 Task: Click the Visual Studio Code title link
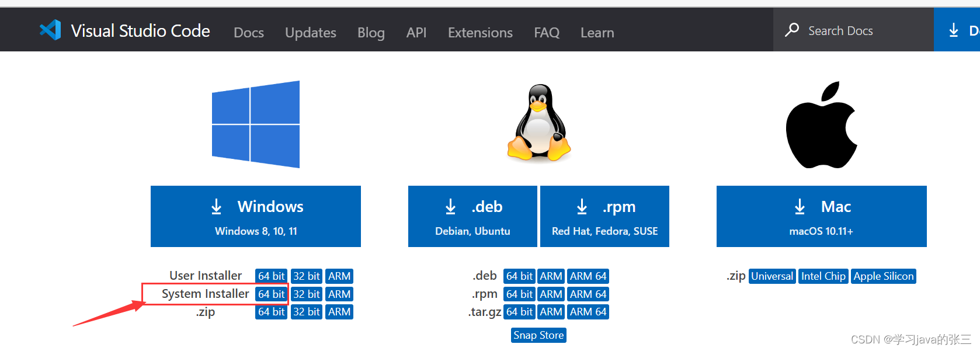tap(140, 30)
